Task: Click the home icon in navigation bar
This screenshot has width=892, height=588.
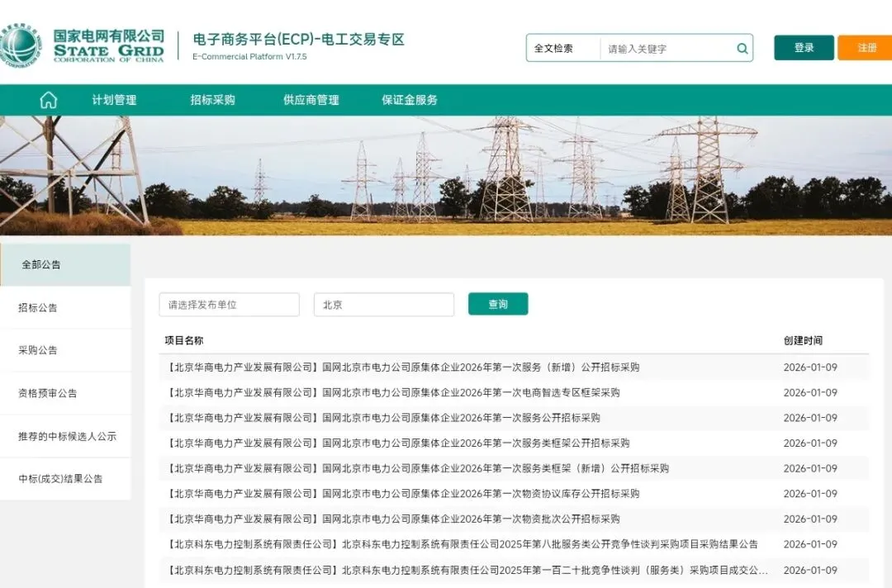Action: click(49, 100)
